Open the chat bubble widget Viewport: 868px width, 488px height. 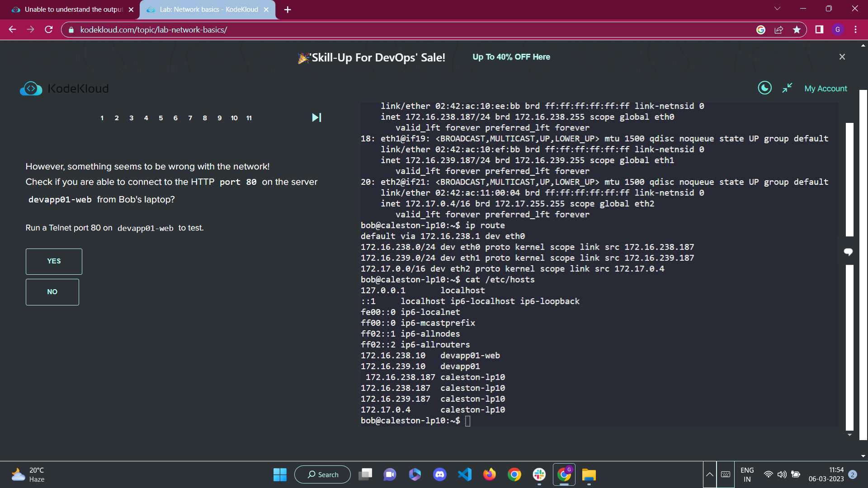tap(848, 252)
